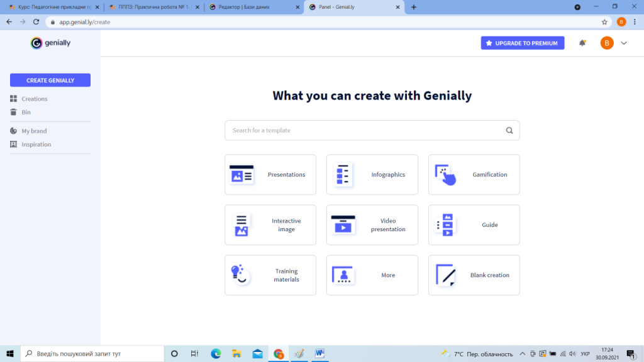Open the notifications bell icon
This screenshot has height=362, width=644.
(582, 43)
